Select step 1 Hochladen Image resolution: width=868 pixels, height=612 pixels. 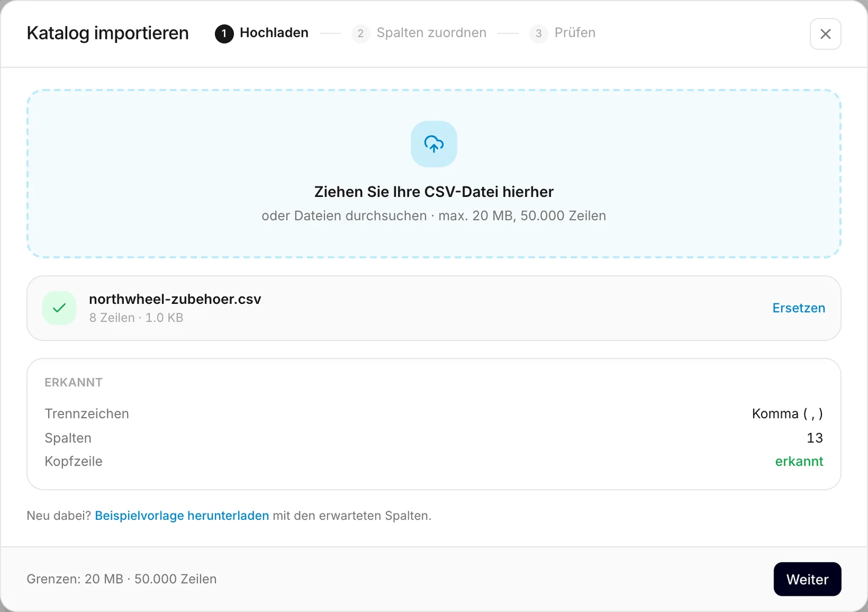tap(261, 33)
